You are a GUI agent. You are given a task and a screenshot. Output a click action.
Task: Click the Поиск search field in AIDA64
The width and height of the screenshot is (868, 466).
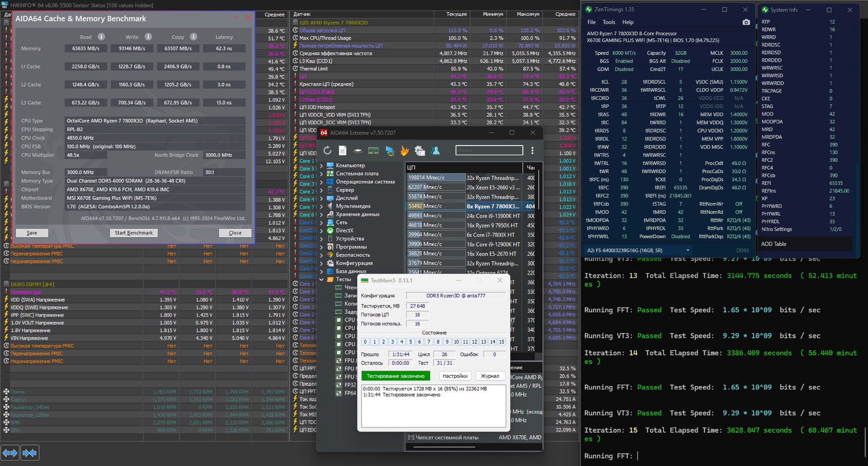(x=489, y=150)
